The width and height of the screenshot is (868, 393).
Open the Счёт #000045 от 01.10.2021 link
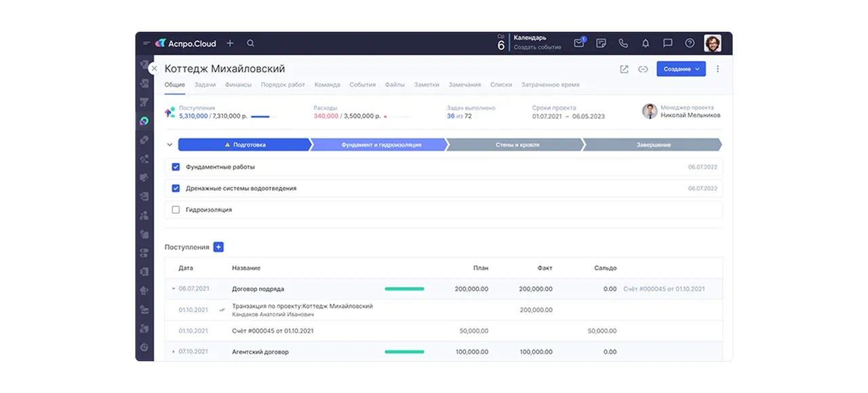[x=664, y=289]
